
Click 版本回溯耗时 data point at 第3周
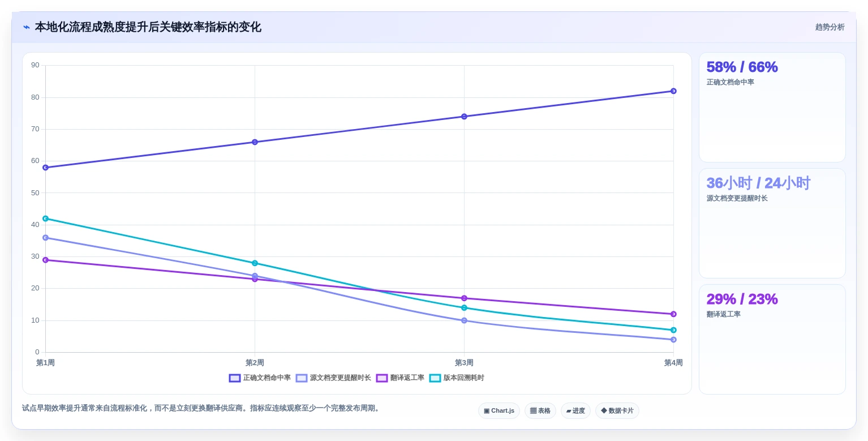[x=464, y=308]
